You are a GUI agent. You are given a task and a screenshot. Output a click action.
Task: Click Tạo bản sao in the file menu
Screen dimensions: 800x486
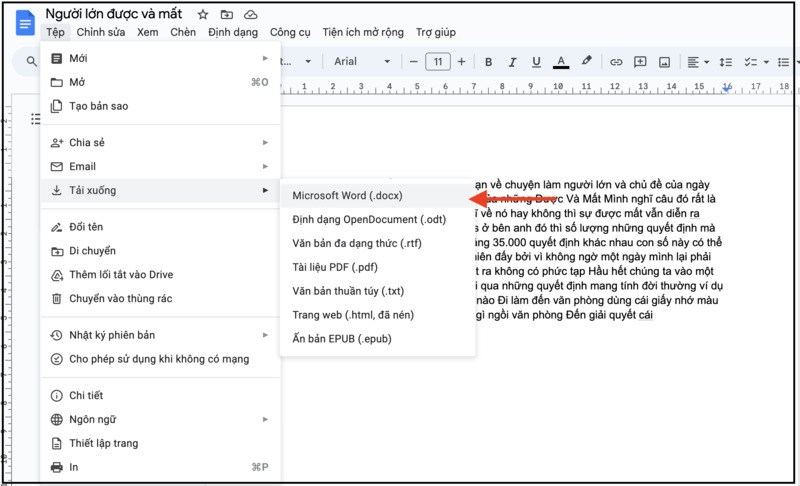(98, 106)
